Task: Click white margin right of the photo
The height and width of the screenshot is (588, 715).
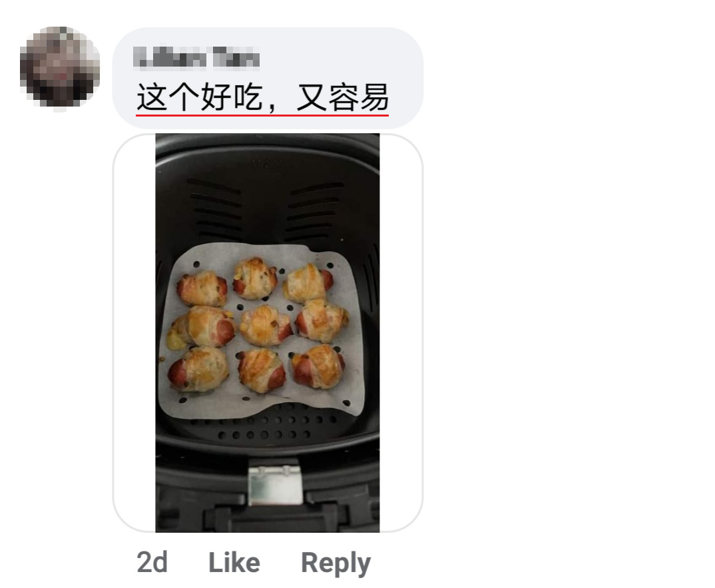Action: click(401, 332)
